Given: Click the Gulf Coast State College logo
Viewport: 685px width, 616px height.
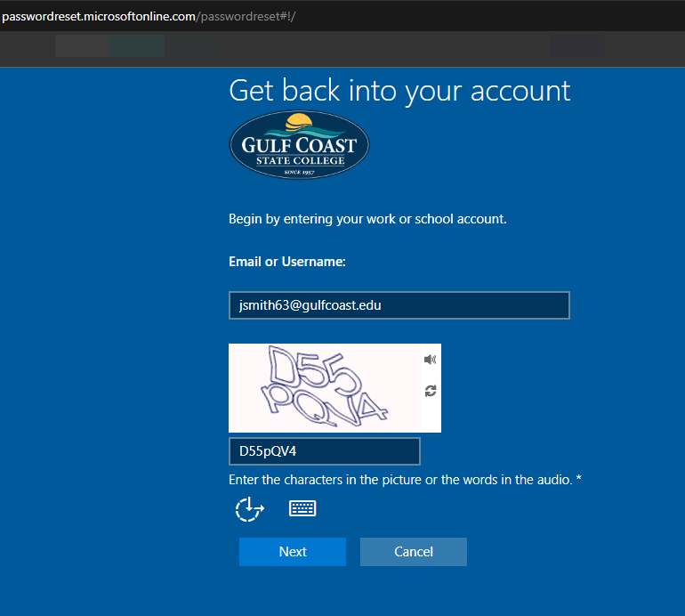Looking at the screenshot, I should tap(299, 145).
